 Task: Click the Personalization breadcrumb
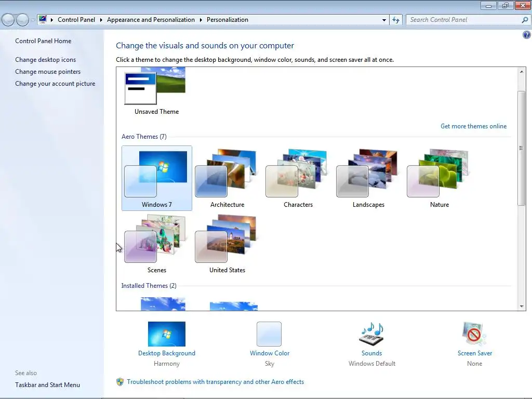[x=228, y=20]
